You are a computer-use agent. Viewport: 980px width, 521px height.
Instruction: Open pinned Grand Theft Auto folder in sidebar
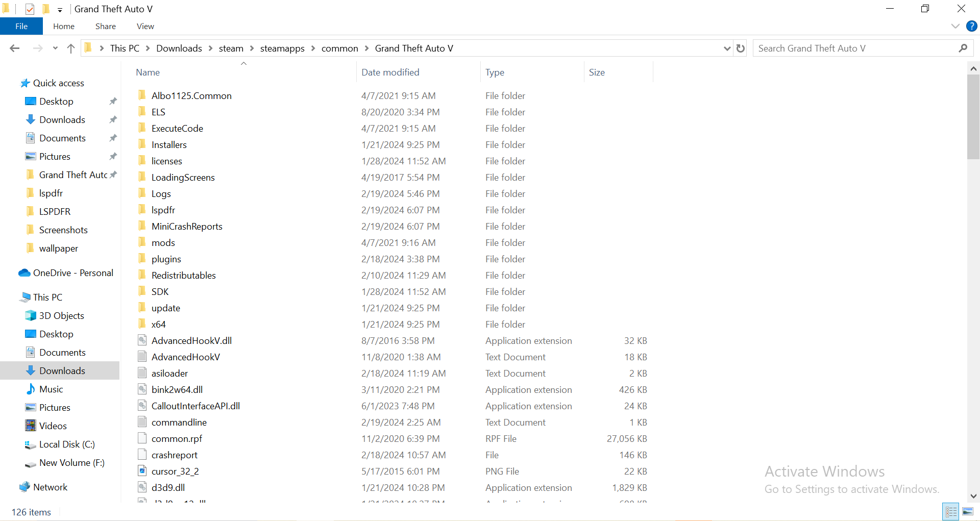pyautogui.click(x=73, y=175)
